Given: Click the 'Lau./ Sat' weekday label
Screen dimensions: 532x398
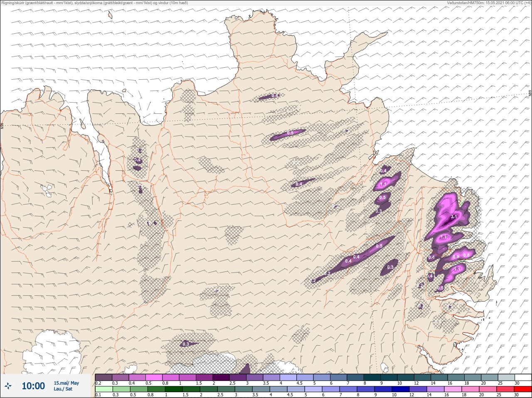Looking at the screenshot, I should tap(63, 389).
